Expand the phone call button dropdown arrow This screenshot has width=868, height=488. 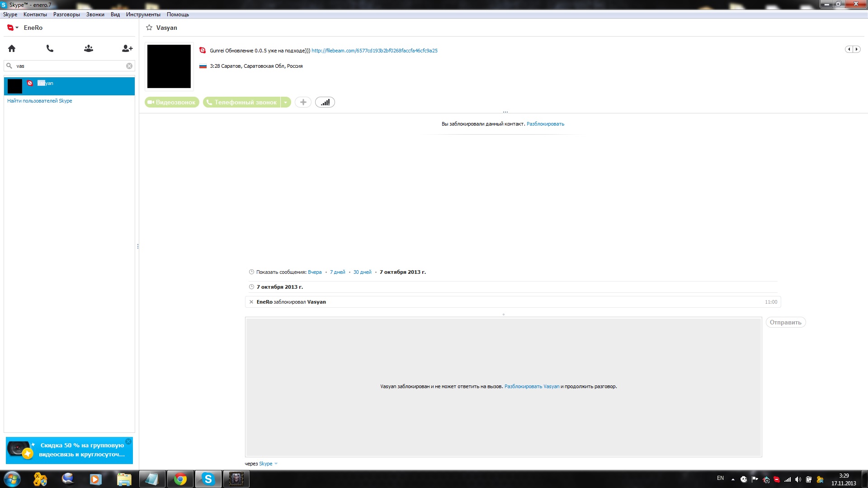286,103
